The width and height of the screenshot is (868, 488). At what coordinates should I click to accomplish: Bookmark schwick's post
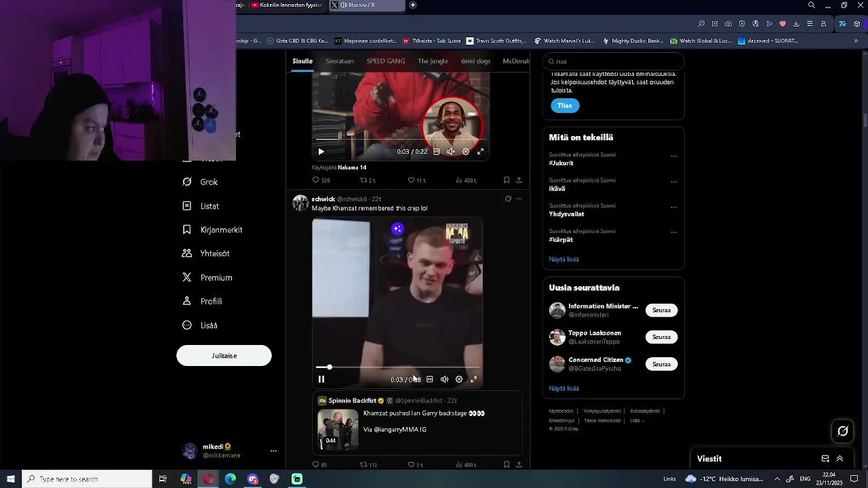point(507,465)
